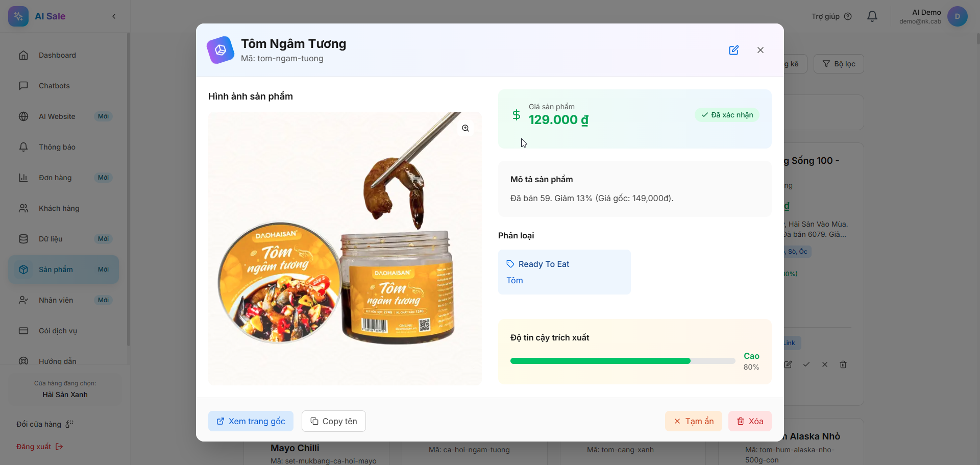The image size is (980, 465).
Task: Click the Tạm ẩn hide button
Action: pos(693,421)
